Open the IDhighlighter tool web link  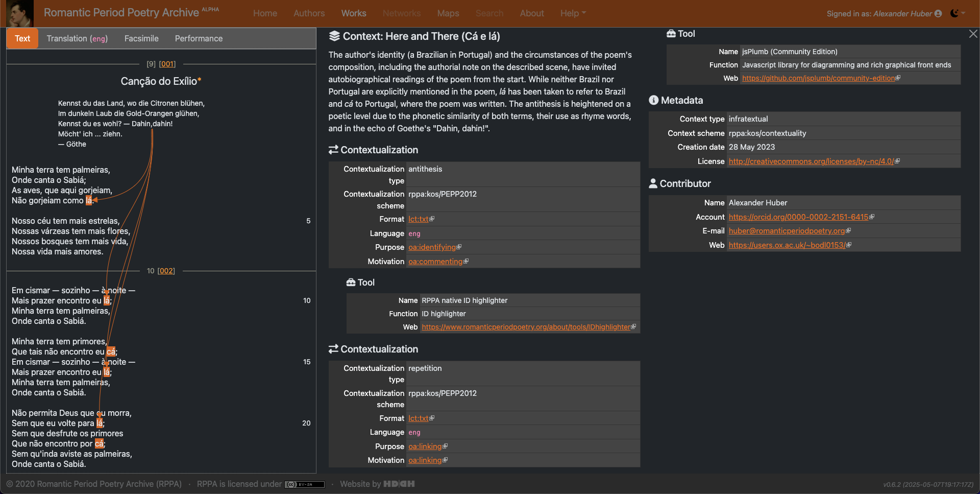point(526,327)
